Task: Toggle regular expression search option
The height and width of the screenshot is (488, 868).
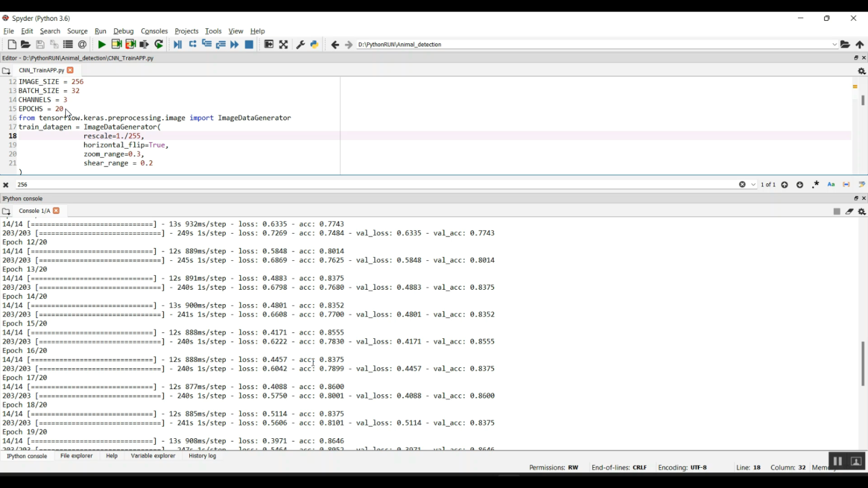Action: click(815, 185)
